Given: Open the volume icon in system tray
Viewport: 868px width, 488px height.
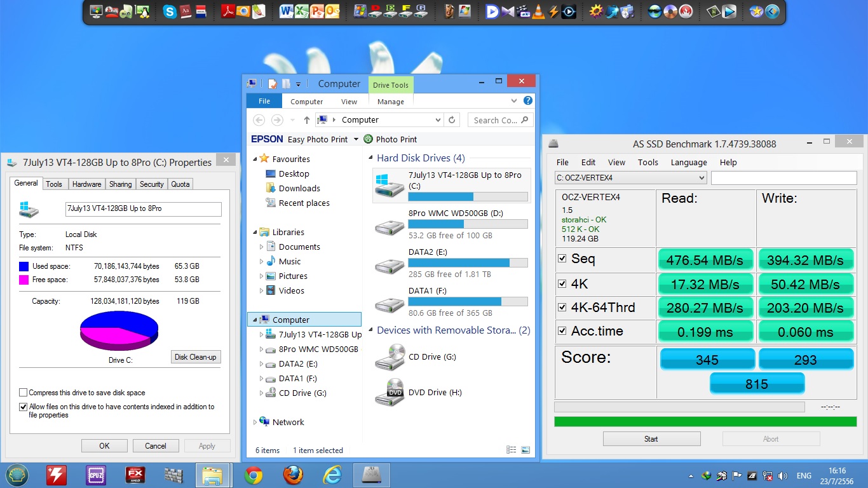Looking at the screenshot, I should click(x=783, y=475).
